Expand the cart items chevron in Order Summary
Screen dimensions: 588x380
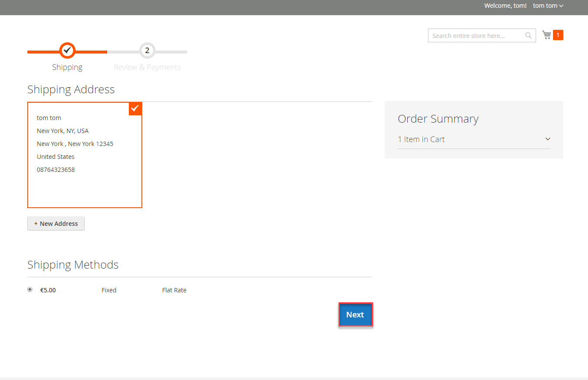click(547, 139)
